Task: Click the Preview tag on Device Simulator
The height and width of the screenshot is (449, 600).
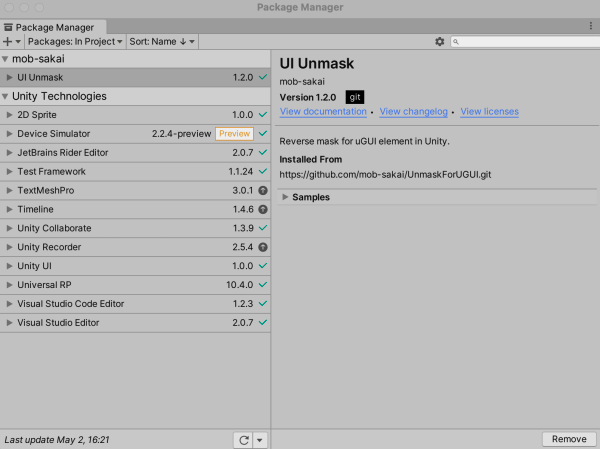Action: click(234, 134)
